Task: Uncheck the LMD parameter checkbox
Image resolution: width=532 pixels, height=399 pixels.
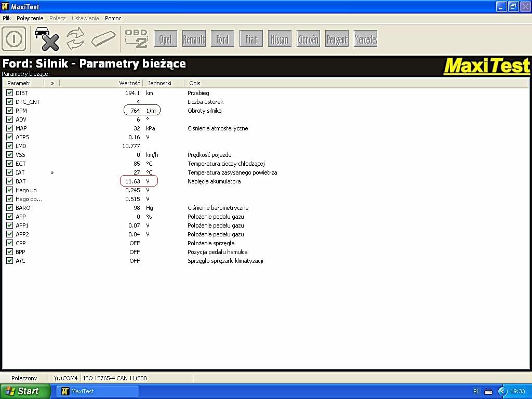Action: pos(9,145)
